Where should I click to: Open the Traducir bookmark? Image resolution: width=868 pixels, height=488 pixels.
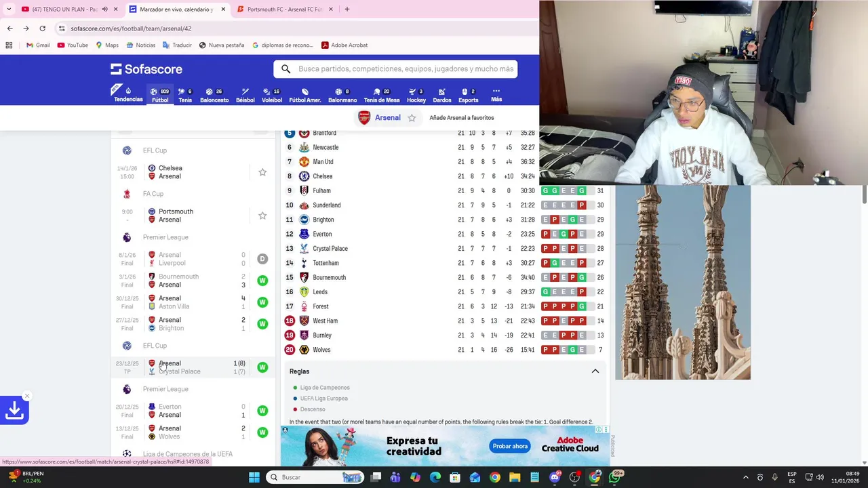pyautogui.click(x=177, y=45)
